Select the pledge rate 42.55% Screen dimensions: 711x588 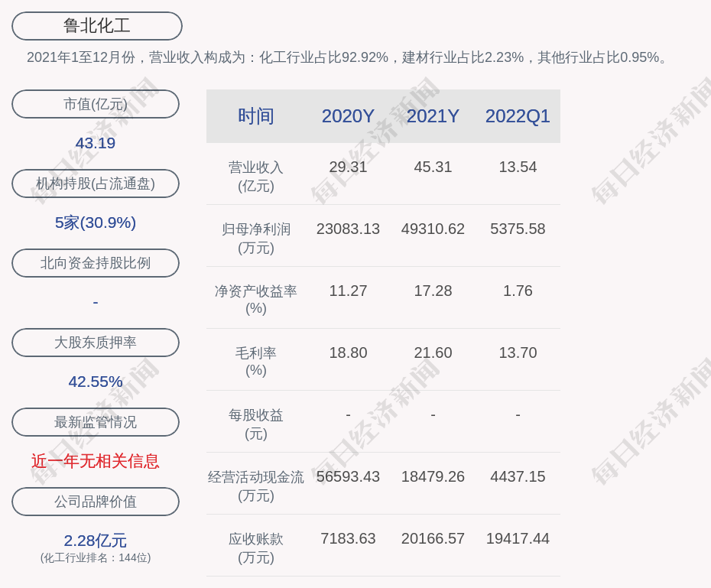[x=96, y=382]
